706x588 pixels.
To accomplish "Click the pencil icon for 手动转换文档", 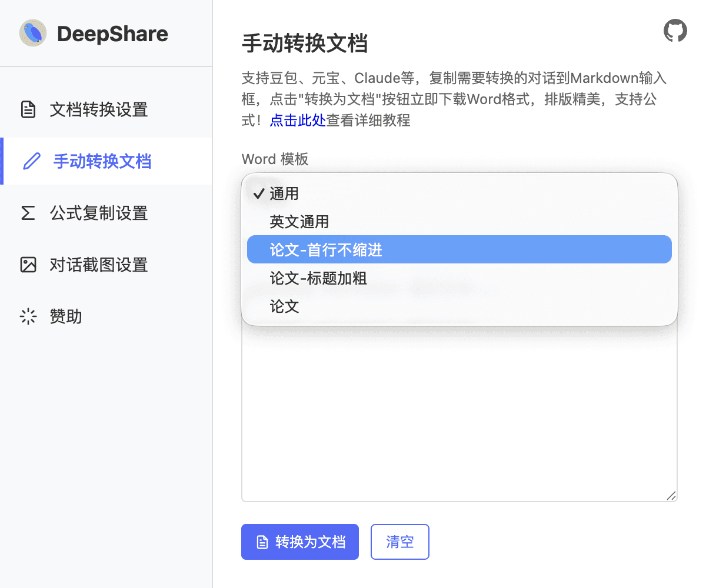I will [x=31, y=161].
